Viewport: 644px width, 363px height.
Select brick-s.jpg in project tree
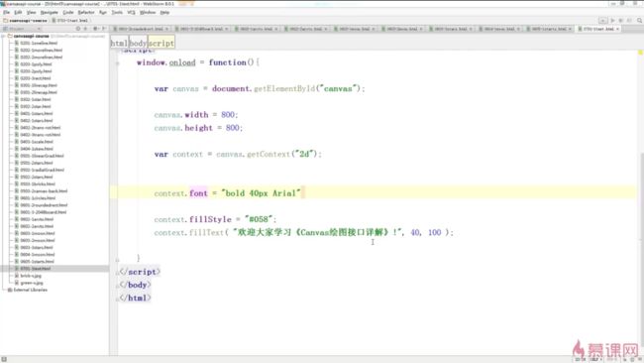tap(31, 276)
